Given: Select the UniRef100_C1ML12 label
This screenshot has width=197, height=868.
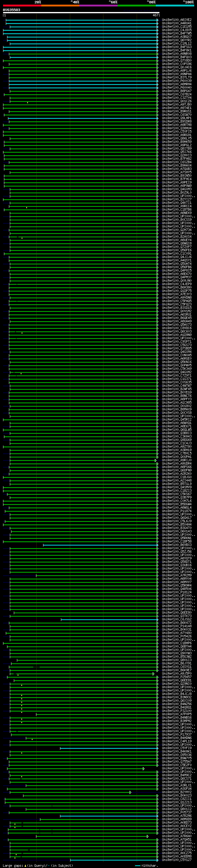Looking at the screenshot, I should point(177,43).
